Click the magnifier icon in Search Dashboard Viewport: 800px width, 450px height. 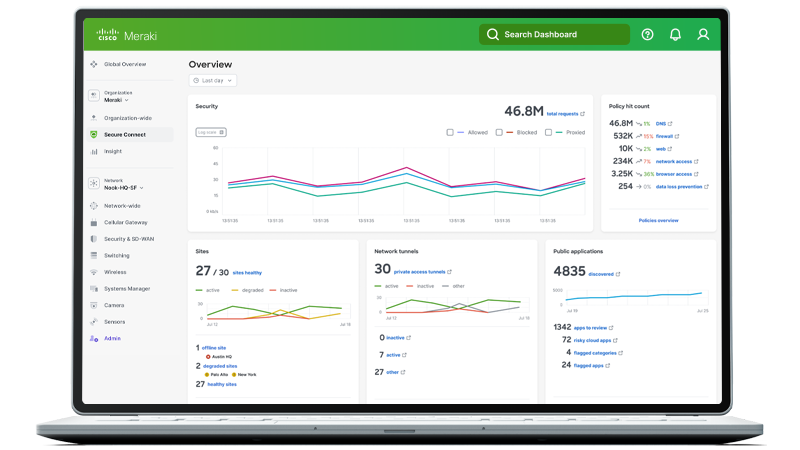pos(492,34)
